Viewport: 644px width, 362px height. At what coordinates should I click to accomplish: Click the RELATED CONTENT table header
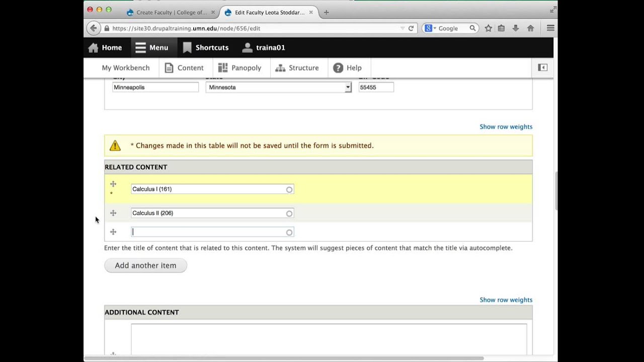pyautogui.click(x=318, y=167)
